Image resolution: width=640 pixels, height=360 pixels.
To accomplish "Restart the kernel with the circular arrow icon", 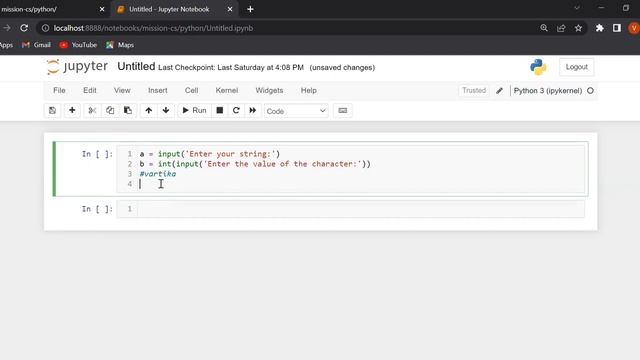I will tap(236, 111).
